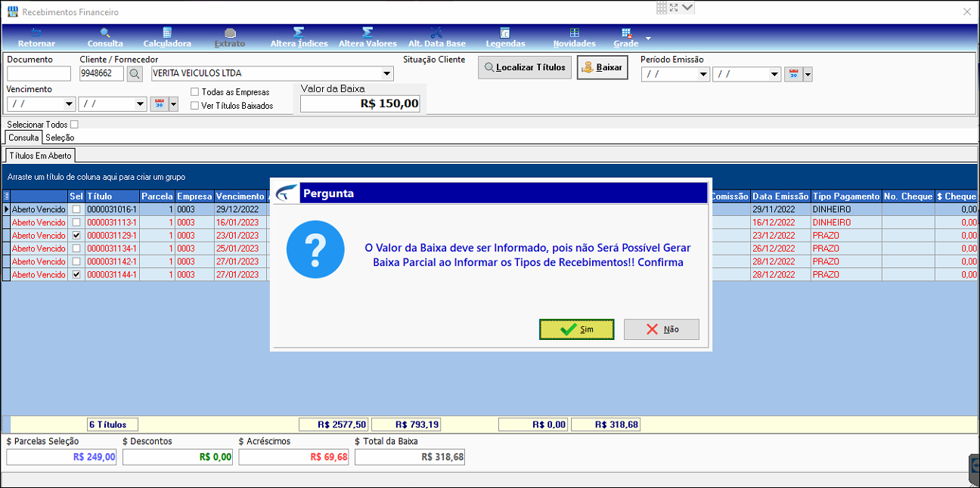This screenshot has height=488, width=980.
Task: Expand the Grade toolbar dropdown arrow
Action: click(647, 38)
